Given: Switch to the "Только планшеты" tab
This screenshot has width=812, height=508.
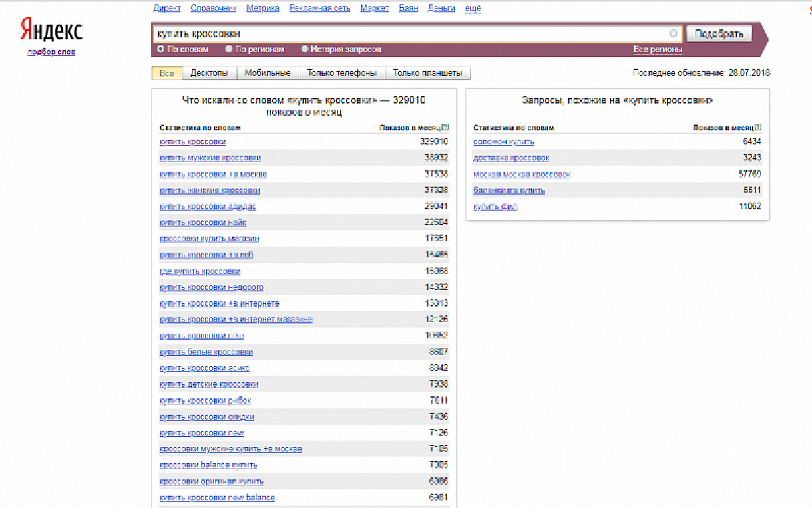Looking at the screenshot, I should [428, 73].
